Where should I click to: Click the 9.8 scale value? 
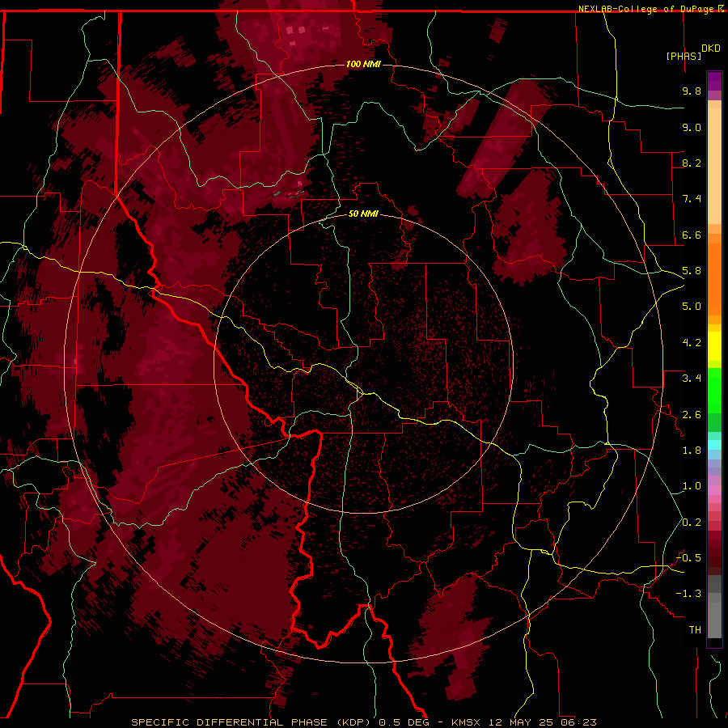tap(692, 91)
